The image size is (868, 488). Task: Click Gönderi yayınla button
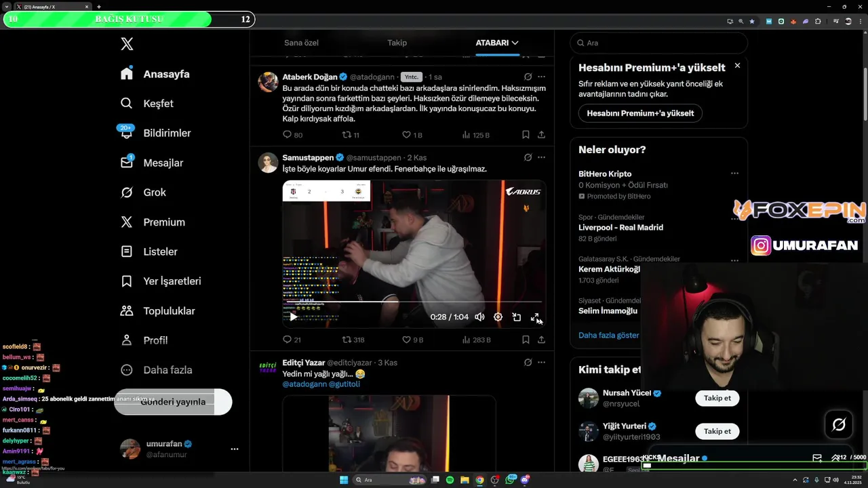pos(173,402)
